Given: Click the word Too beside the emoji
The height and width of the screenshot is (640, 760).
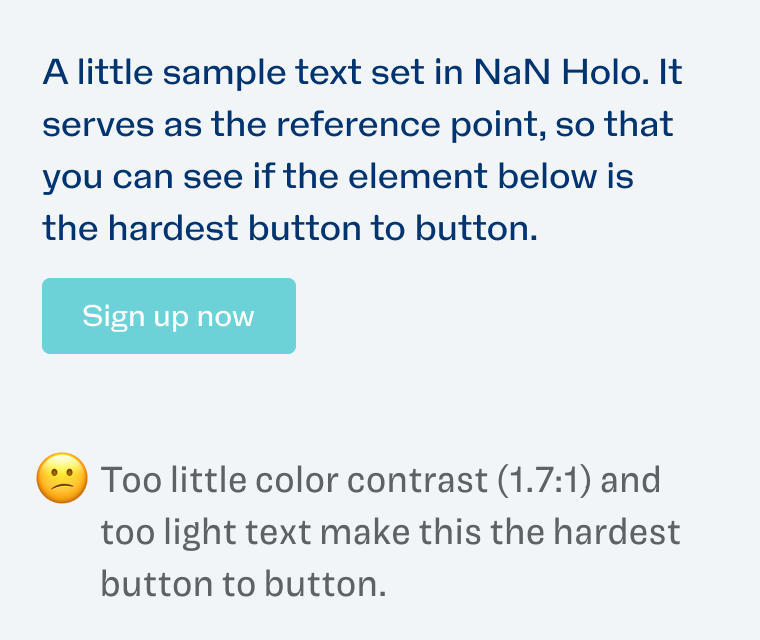Looking at the screenshot, I should [x=131, y=480].
